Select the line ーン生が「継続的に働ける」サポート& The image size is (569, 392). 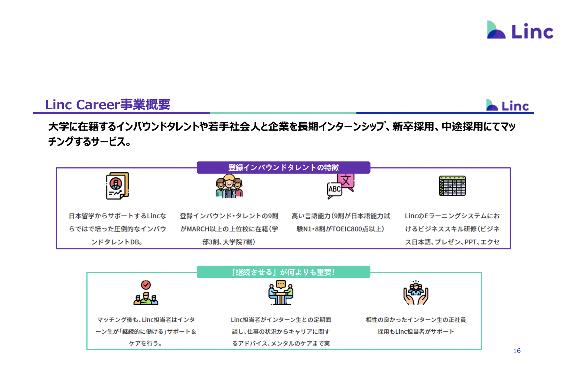(x=146, y=331)
